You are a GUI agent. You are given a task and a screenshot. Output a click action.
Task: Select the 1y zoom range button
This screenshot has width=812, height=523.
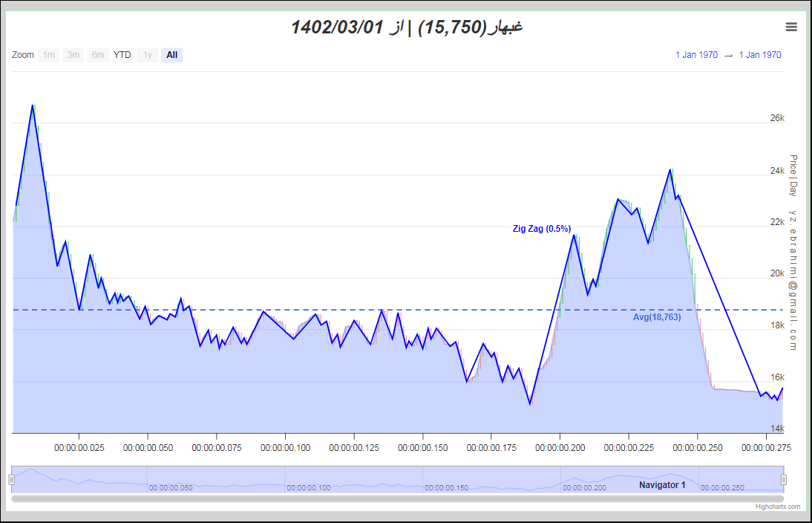(x=148, y=55)
